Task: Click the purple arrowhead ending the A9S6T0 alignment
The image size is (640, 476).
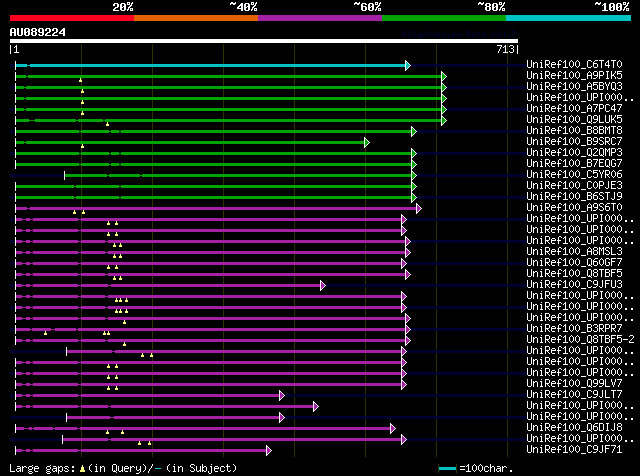Action: coord(419,209)
